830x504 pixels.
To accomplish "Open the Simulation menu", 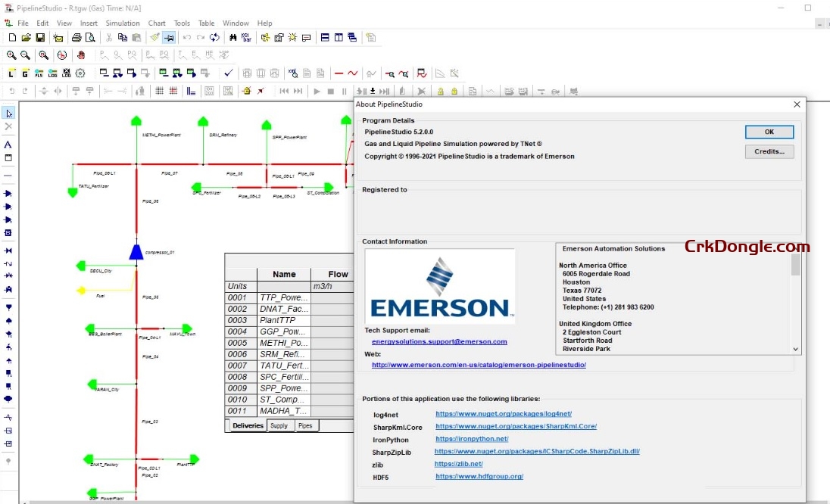I will point(122,23).
